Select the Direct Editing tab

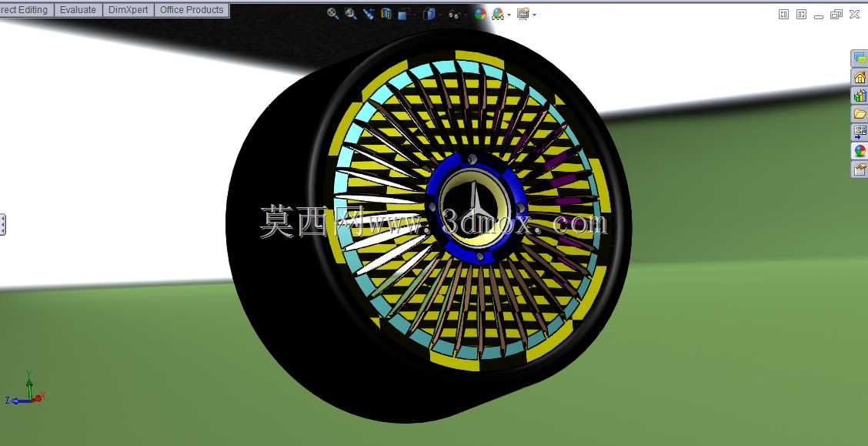click(x=26, y=10)
